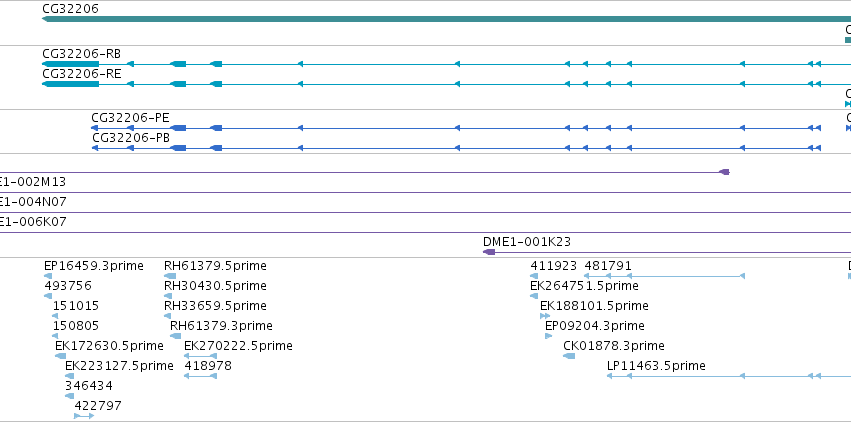Select EST 481791 label
Image resolution: width=851 pixels, height=422 pixels.
click(x=608, y=266)
